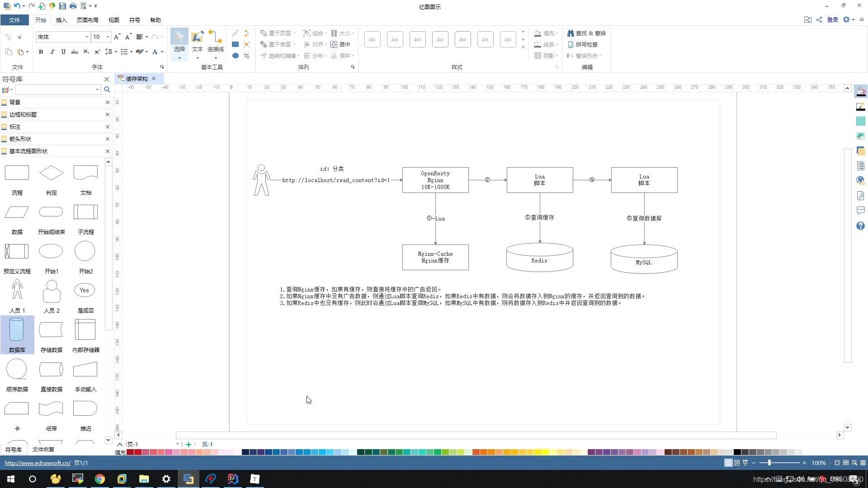The height and width of the screenshot is (488, 868).
Task: Switch to the 插入 ribbon tab
Action: (61, 20)
